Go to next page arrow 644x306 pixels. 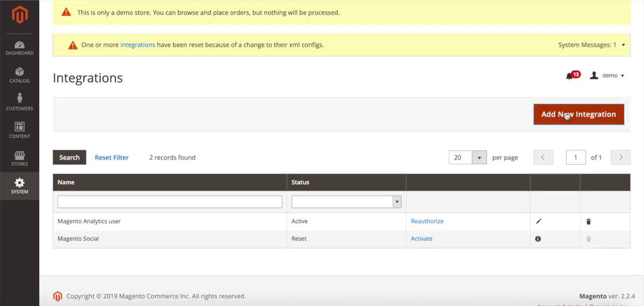coord(621,158)
